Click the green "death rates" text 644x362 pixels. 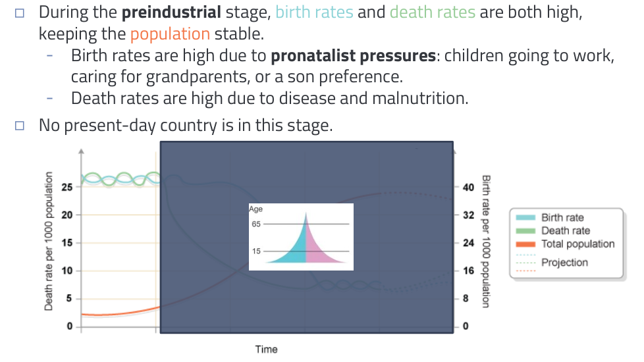[432, 13]
